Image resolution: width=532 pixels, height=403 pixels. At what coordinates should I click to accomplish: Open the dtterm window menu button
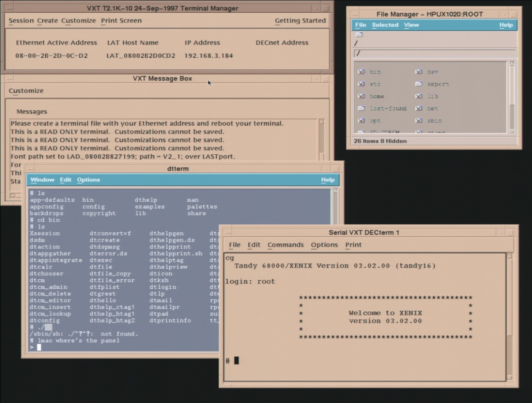click(x=30, y=169)
